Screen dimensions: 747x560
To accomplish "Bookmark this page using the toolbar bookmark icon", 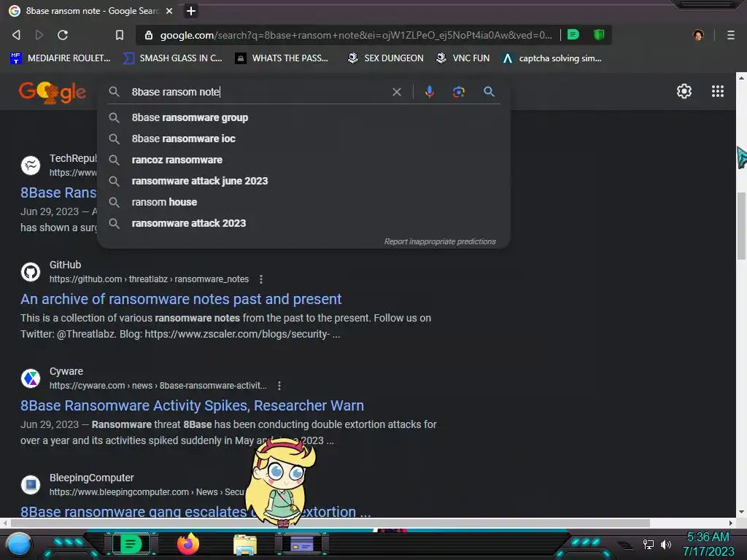I will (120, 35).
